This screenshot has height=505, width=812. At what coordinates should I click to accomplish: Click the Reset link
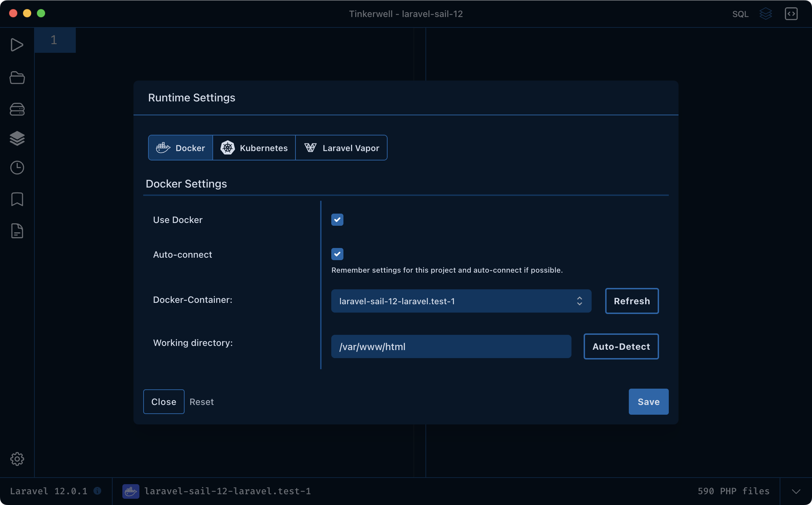pos(202,402)
